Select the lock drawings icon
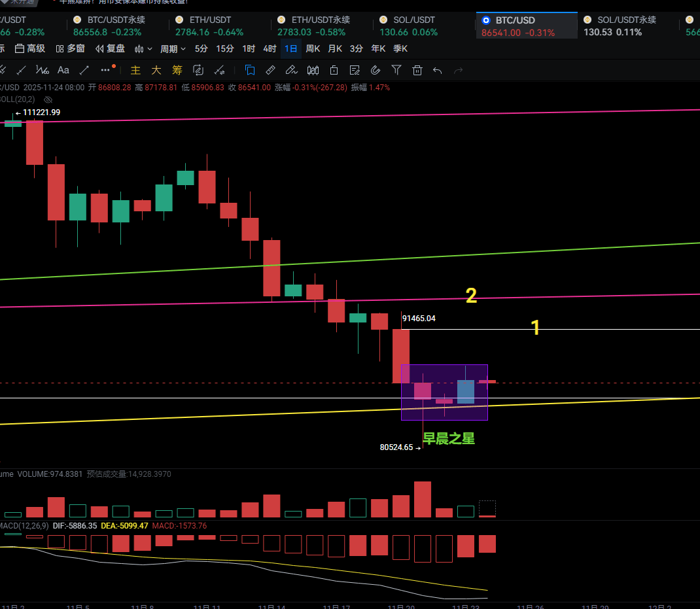 334,70
